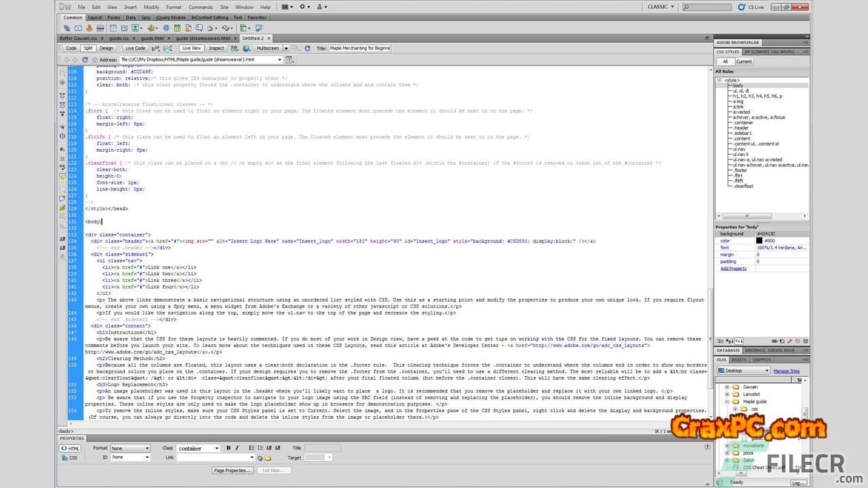The width and height of the screenshot is (868, 488).
Task: Collapse the <style> node in All Rules
Action: click(x=719, y=80)
